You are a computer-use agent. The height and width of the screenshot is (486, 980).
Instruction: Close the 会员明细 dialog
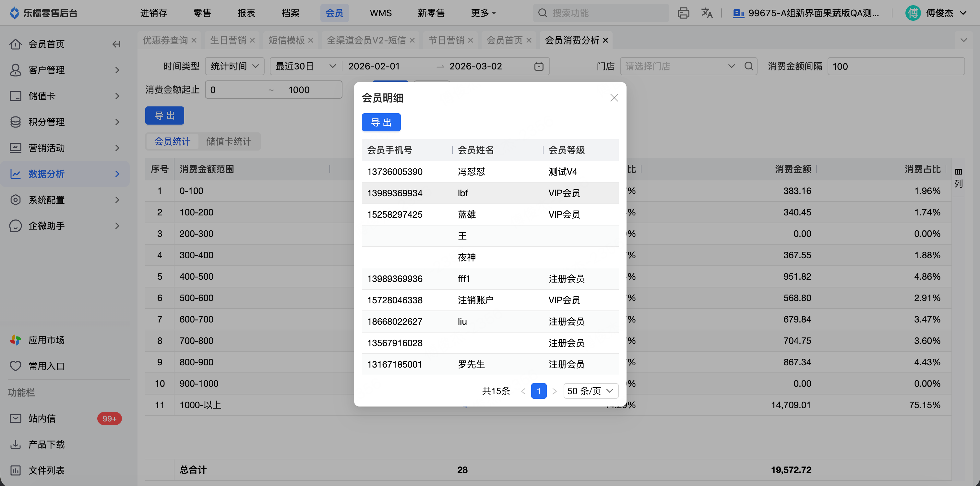tap(614, 98)
